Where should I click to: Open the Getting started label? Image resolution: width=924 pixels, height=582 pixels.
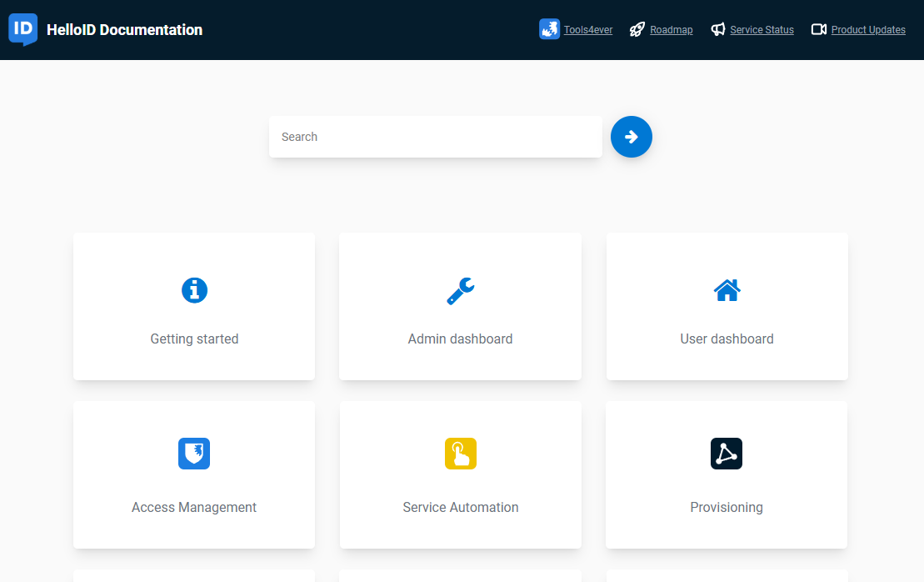pyautogui.click(x=194, y=339)
